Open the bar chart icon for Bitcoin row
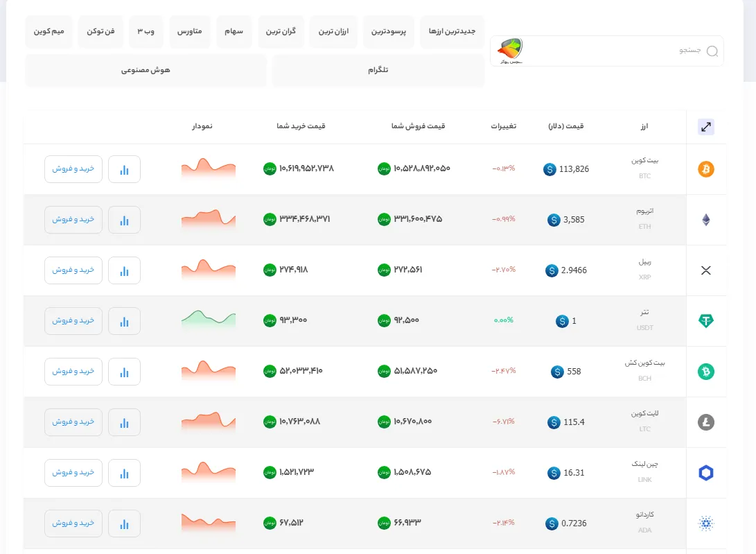 pyautogui.click(x=124, y=169)
